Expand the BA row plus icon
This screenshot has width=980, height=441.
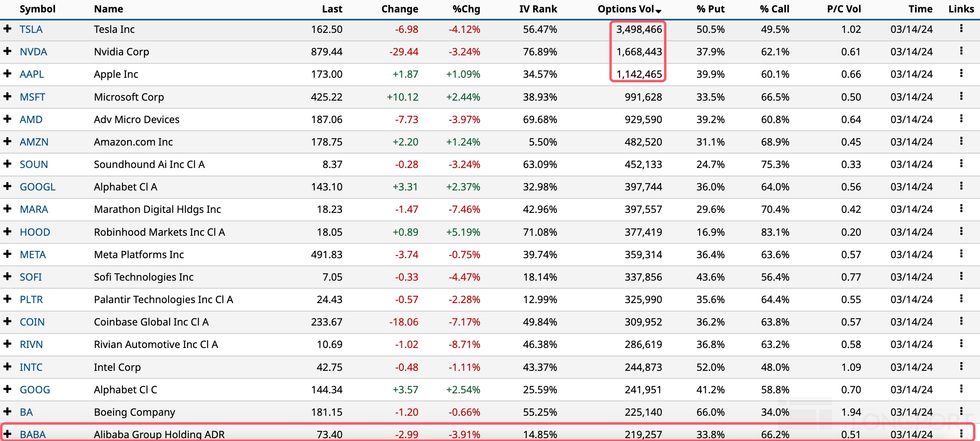(x=7, y=412)
